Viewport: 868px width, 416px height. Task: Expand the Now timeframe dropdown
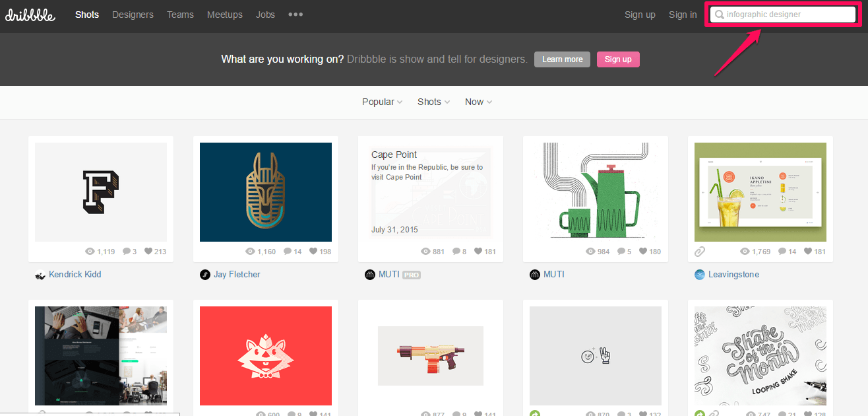click(x=478, y=102)
